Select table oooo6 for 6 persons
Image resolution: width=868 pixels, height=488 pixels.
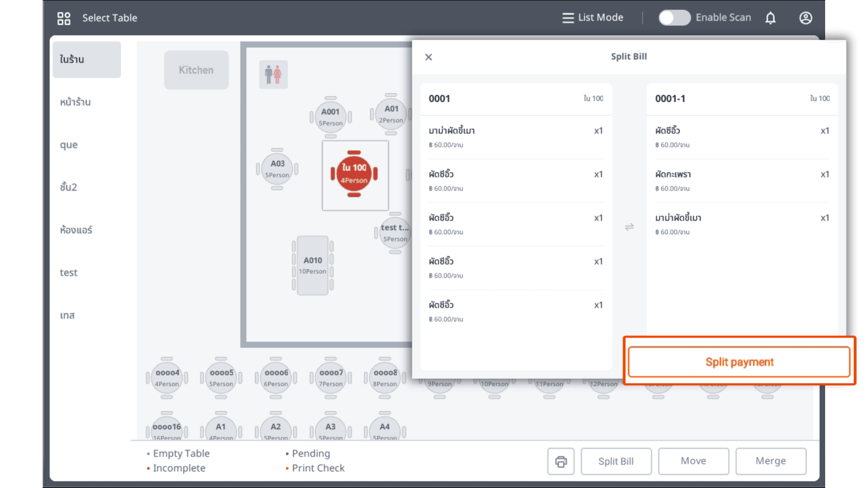point(276,378)
